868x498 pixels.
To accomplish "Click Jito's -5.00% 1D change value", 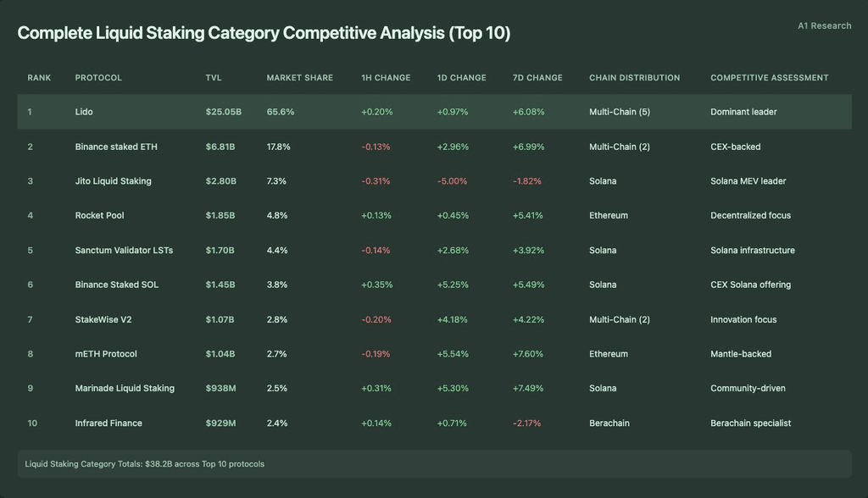I will [x=453, y=181].
